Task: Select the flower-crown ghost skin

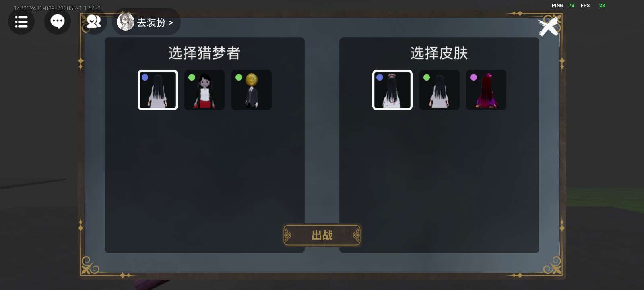Action: click(392, 90)
